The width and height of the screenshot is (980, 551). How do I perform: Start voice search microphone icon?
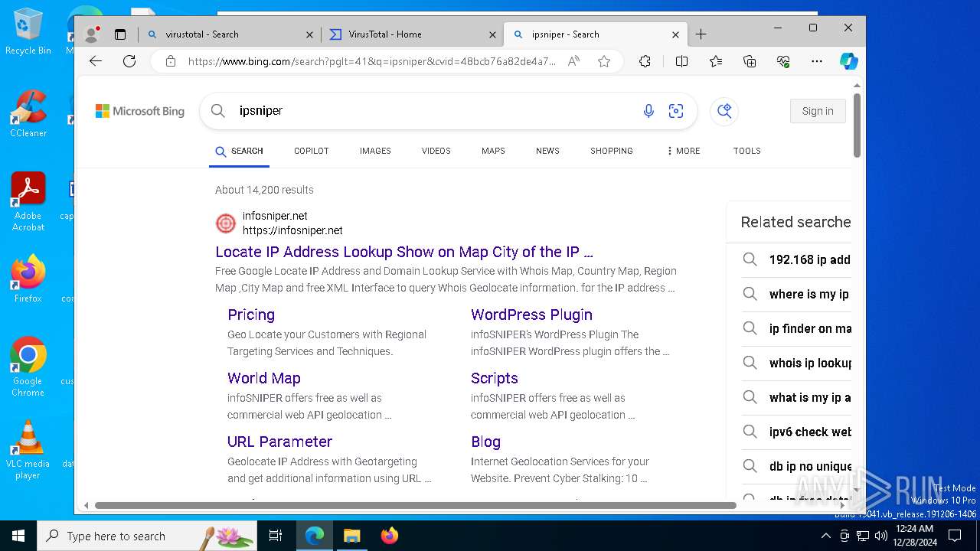coord(648,111)
